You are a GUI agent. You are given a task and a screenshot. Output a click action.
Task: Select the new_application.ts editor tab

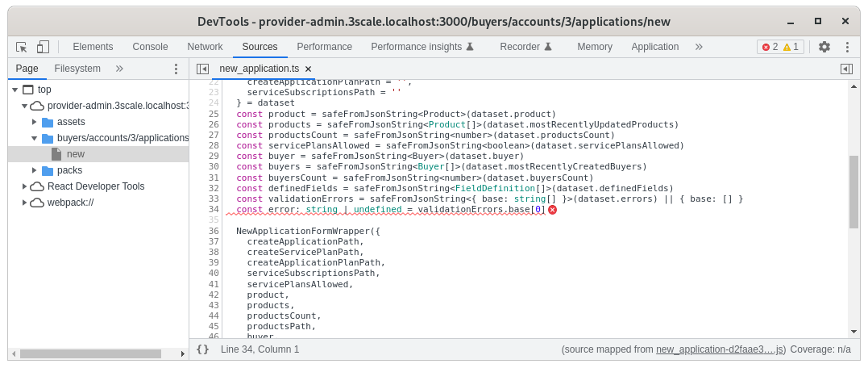pyautogui.click(x=259, y=69)
